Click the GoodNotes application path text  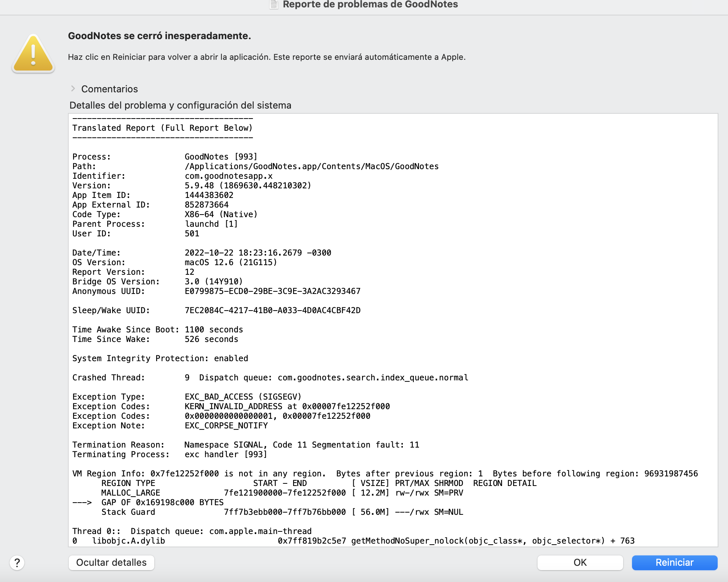pyautogui.click(x=311, y=166)
